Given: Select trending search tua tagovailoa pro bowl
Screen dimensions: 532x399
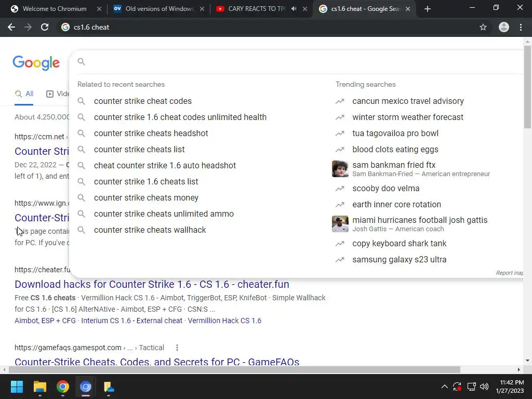Looking at the screenshot, I should (395, 134).
